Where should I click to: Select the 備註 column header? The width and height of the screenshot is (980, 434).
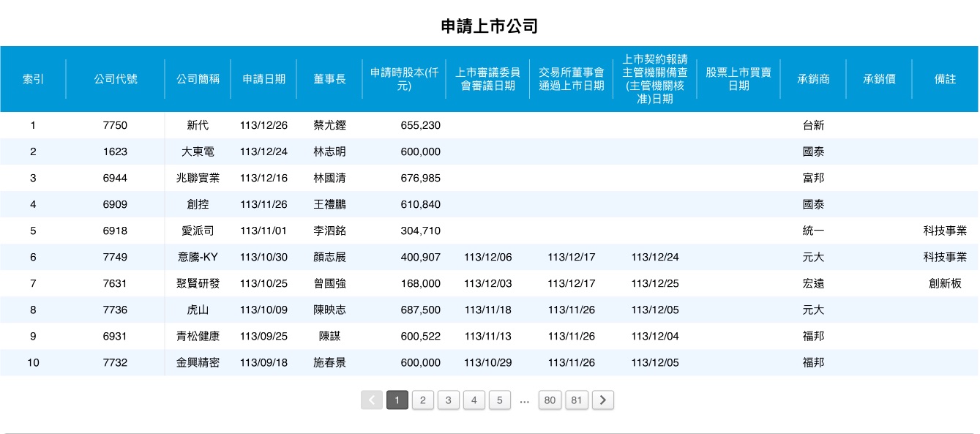[x=945, y=79]
